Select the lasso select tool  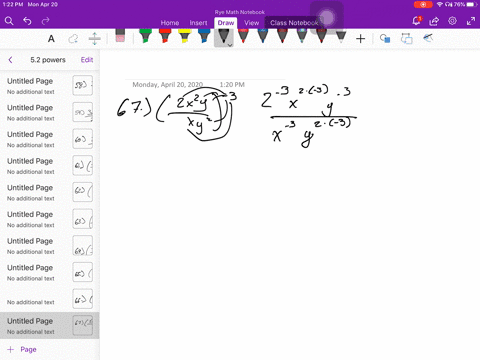coord(73,39)
